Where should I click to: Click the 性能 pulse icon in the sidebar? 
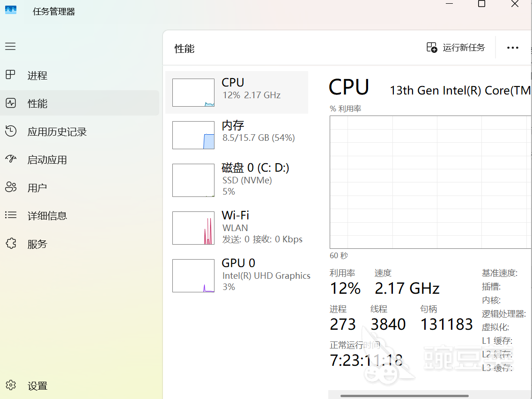[10, 103]
